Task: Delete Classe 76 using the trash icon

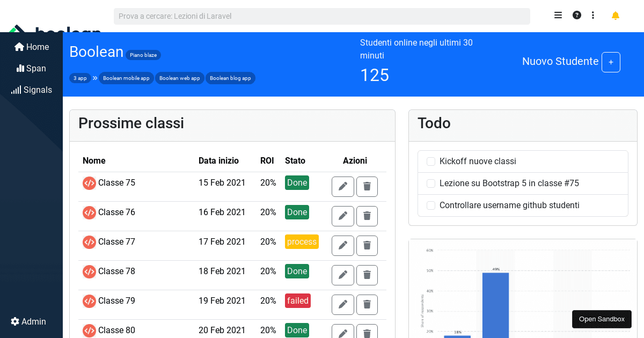Action: [x=367, y=216]
